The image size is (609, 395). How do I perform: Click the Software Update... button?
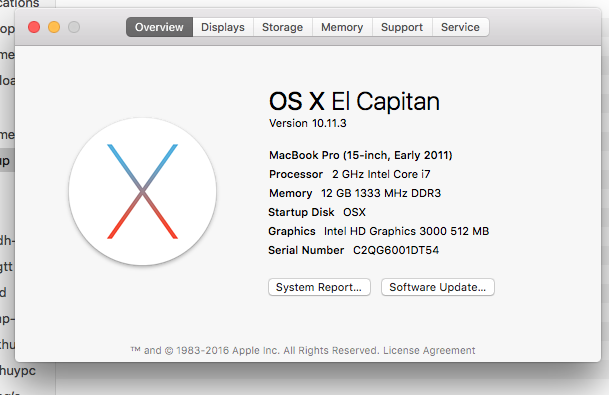coord(437,287)
